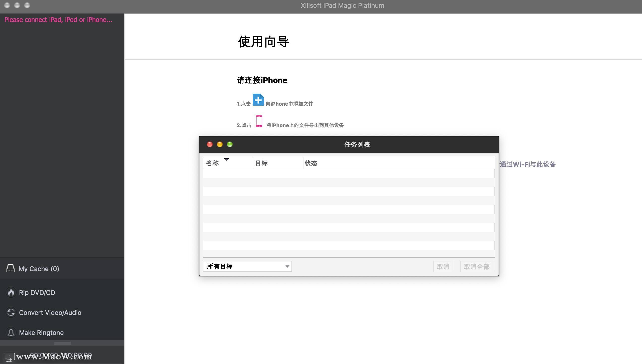The width and height of the screenshot is (642, 364).
Task: Click the 取消 button in task list
Action: 443,267
